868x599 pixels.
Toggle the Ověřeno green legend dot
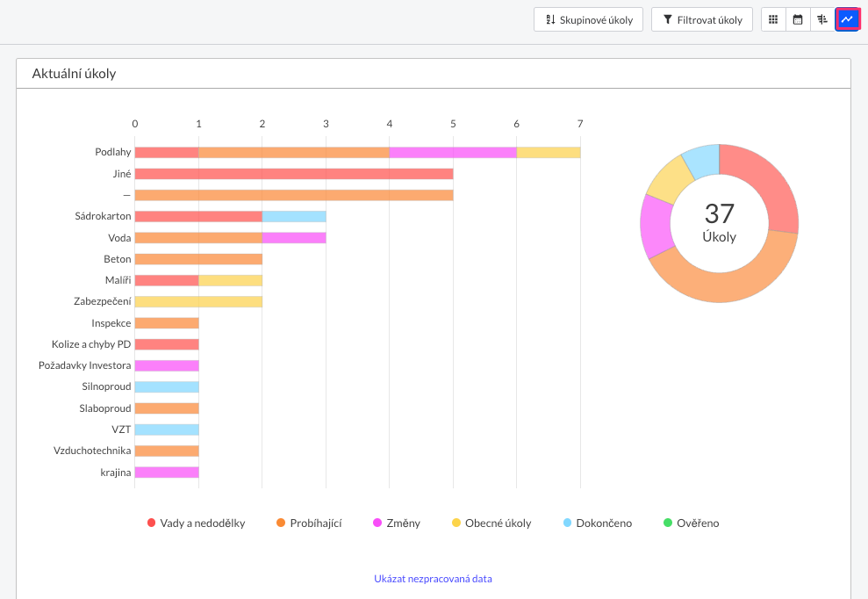tap(668, 523)
